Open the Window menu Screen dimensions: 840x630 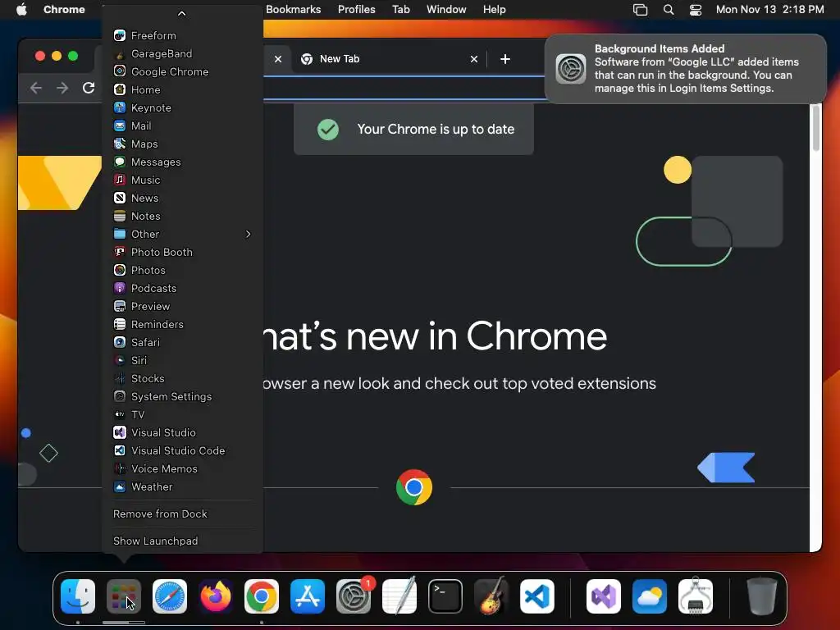pos(445,10)
